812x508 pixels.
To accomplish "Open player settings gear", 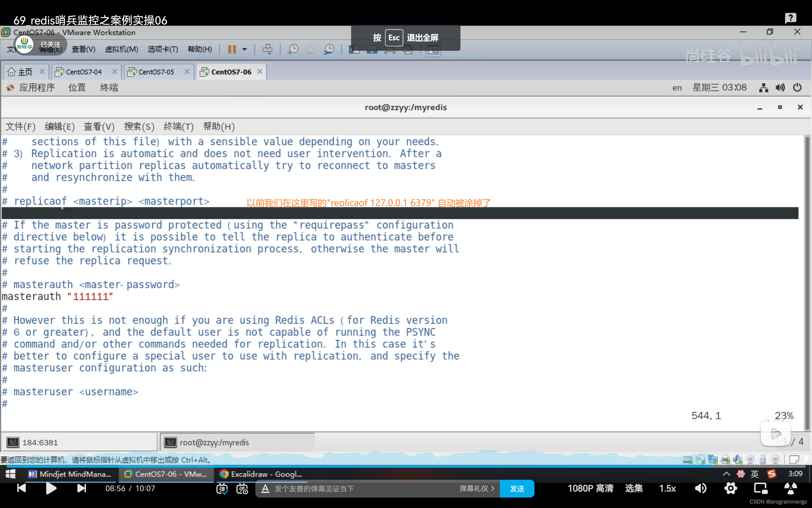I will point(731,488).
